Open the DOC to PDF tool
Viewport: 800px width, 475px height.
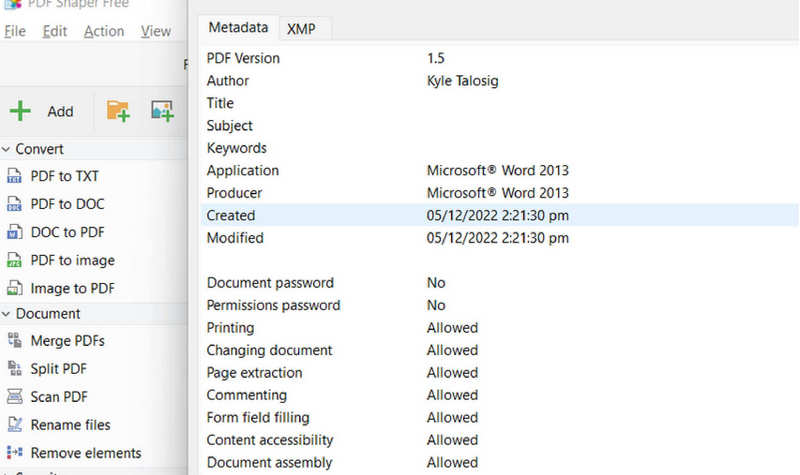pyautogui.click(x=67, y=232)
